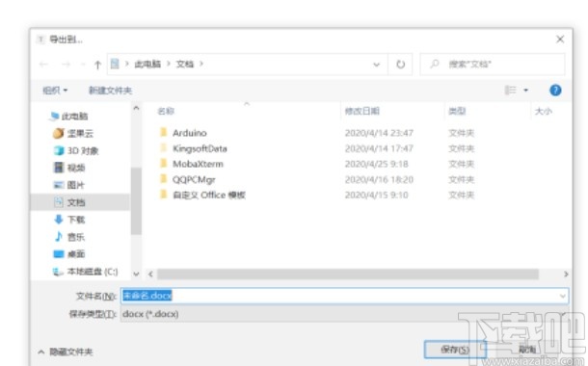Image resolution: width=588 pixels, height=366 pixels.
Task: Refresh the folder view
Action: pos(400,65)
